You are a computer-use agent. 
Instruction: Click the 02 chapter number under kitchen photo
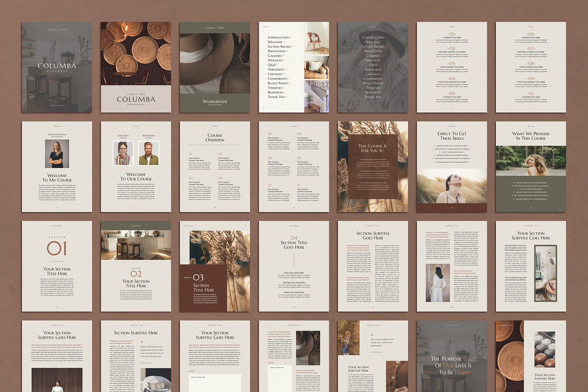pos(136,273)
